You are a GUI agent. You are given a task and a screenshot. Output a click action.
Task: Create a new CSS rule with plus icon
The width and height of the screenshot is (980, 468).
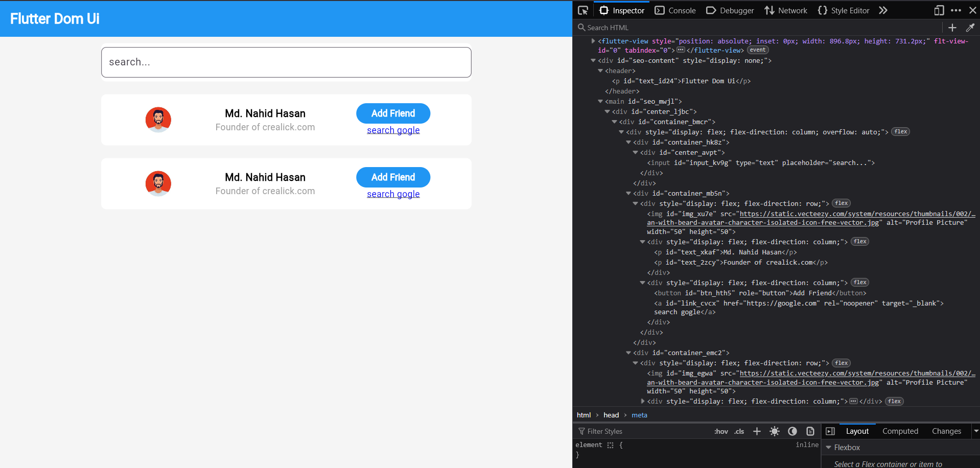click(x=757, y=431)
